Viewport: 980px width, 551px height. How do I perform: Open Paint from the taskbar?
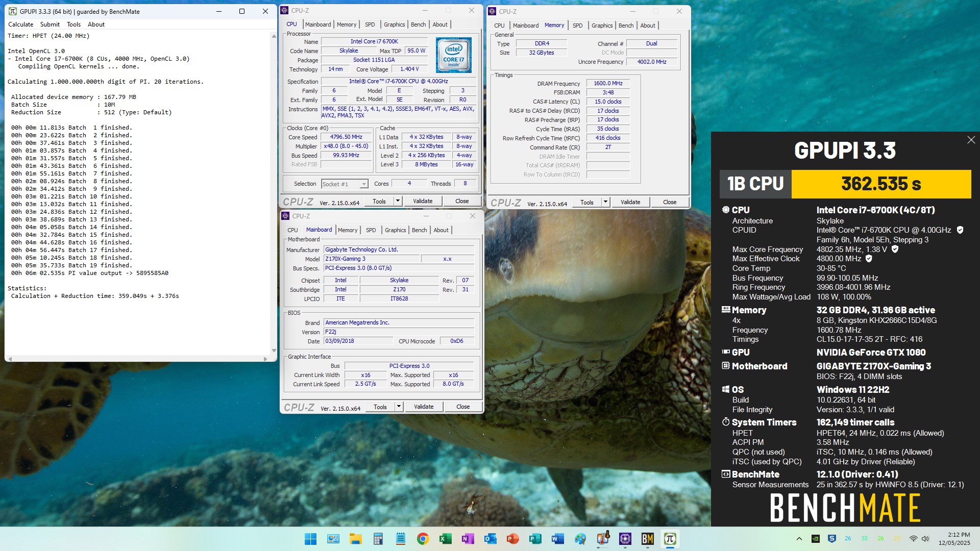click(580, 539)
